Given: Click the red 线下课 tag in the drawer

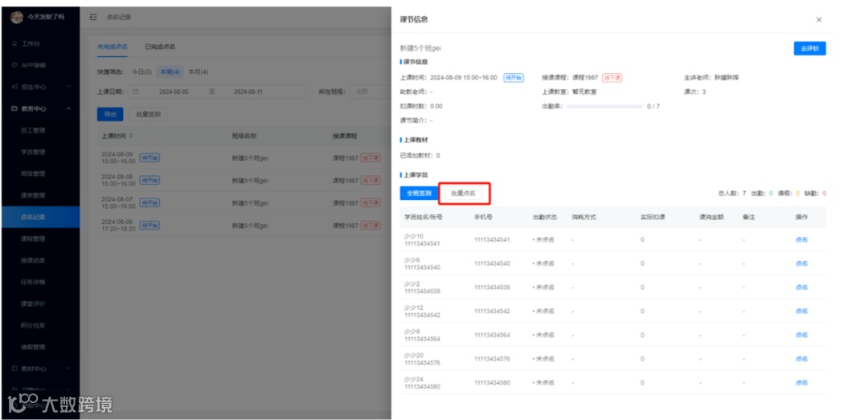Looking at the screenshot, I should click(612, 77).
